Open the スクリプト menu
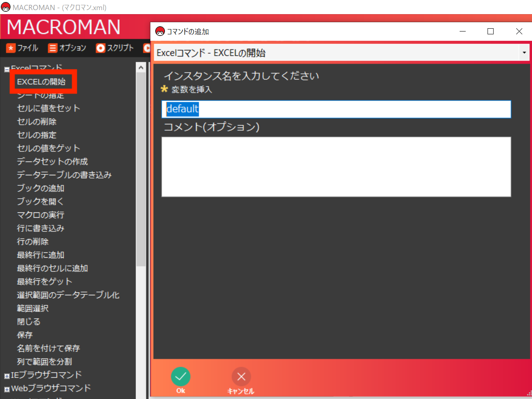The width and height of the screenshot is (532, 399). pyautogui.click(x=120, y=48)
